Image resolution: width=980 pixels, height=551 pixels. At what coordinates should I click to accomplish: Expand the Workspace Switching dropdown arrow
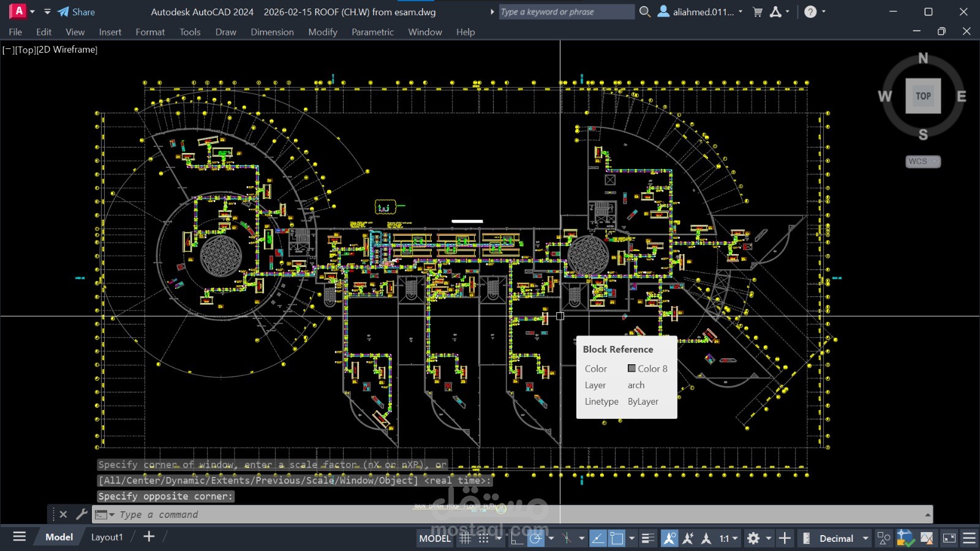click(769, 538)
